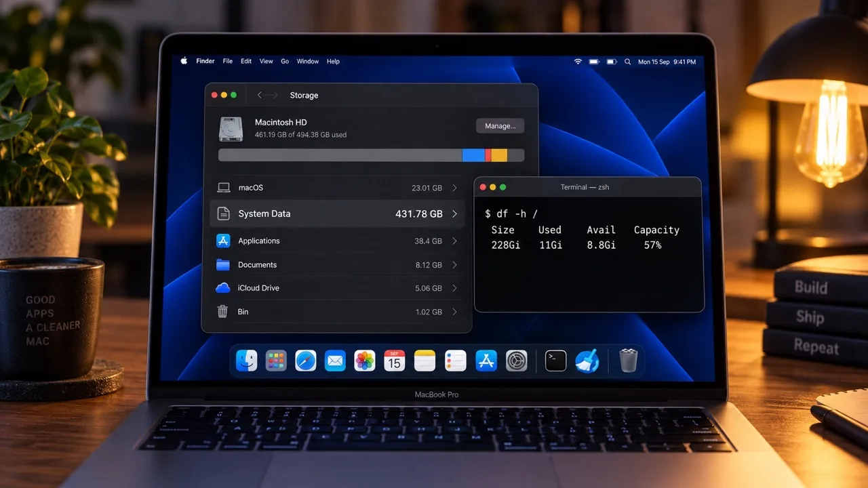Click the blue storage bar segment

(x=473, y=155)
